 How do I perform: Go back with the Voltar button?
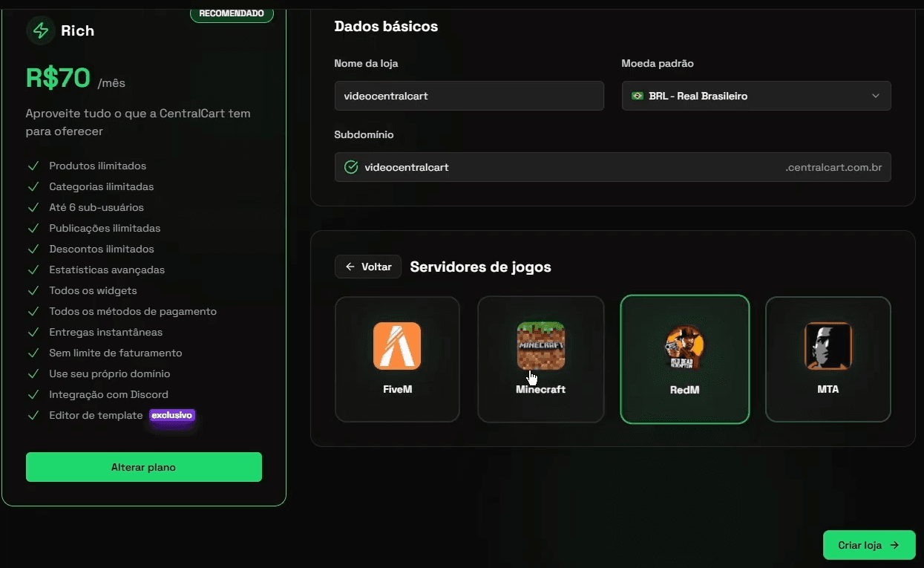tap(368, 267)
